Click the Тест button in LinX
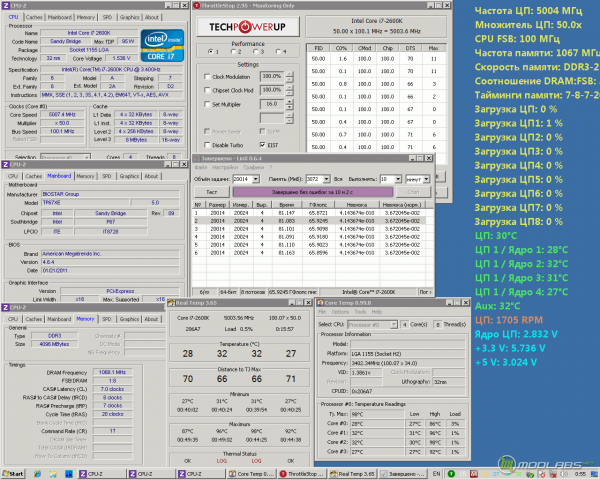 click(x=212, y=192)
